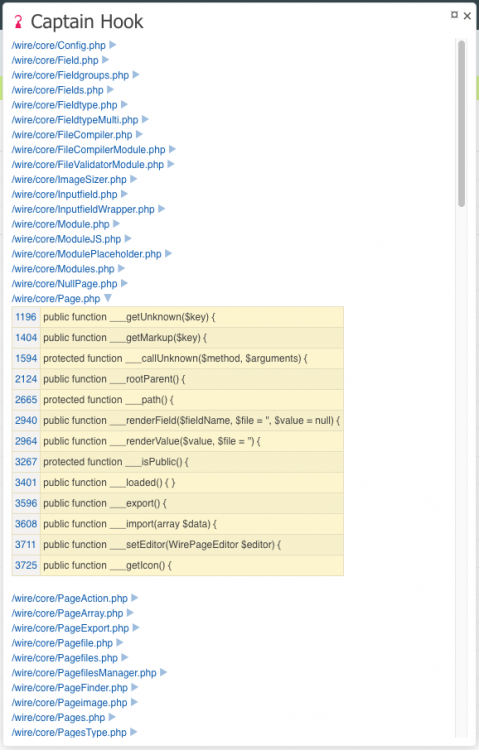Expand the ImageSizer.php arrow
The width and height of the screenshot is (479, 750).
(x=134, y=179)
